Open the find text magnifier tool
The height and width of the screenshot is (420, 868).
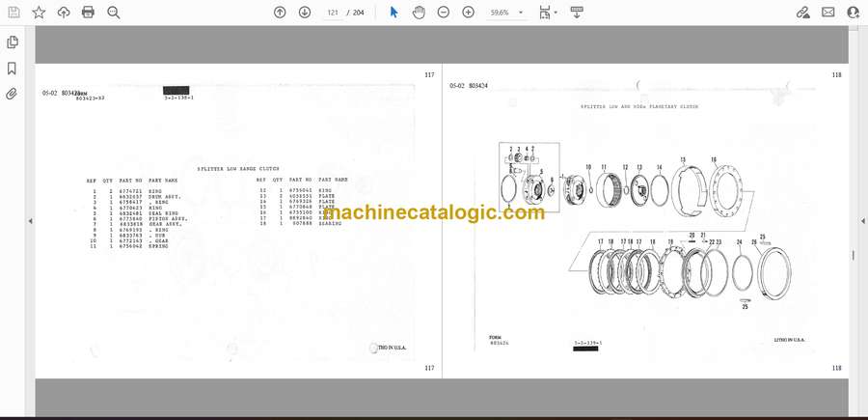(114, 13)
